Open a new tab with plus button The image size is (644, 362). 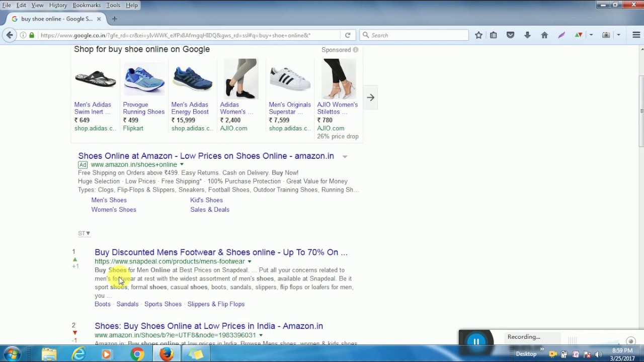114,19
